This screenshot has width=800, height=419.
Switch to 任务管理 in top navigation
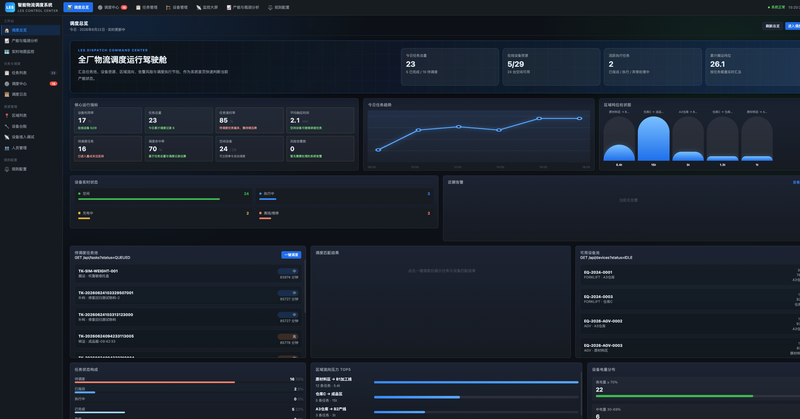click(146, 7)
